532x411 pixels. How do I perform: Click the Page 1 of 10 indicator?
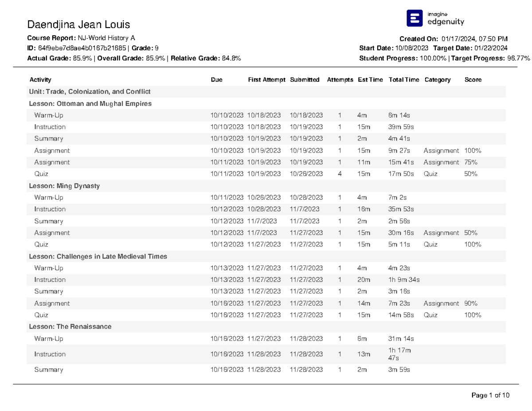491,395
